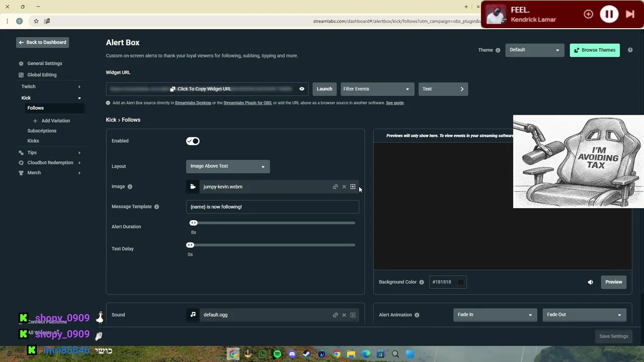Open Kicks alert settings
The image size is (644, 362).
33,141
